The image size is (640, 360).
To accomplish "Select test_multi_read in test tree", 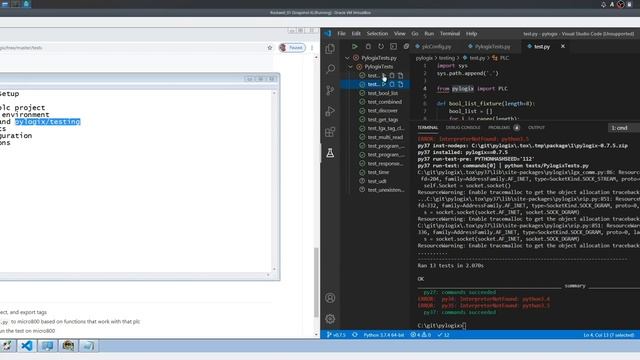I will click(x=385, y=137).
